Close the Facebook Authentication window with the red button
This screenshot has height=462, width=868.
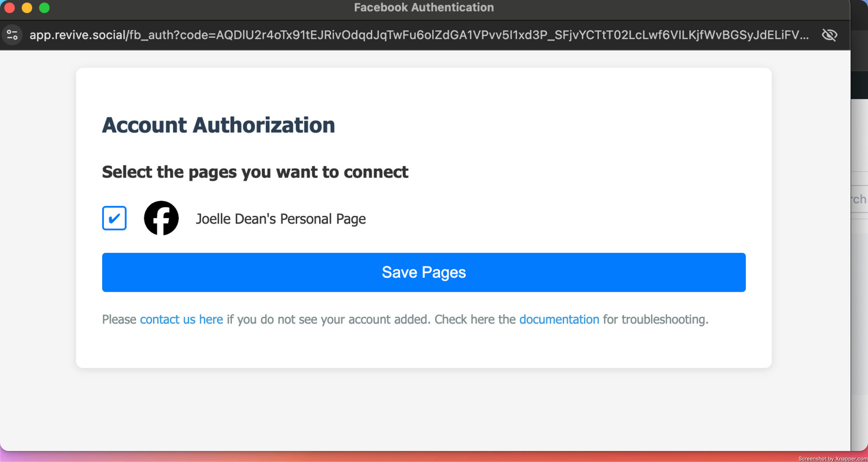(9, 8)
